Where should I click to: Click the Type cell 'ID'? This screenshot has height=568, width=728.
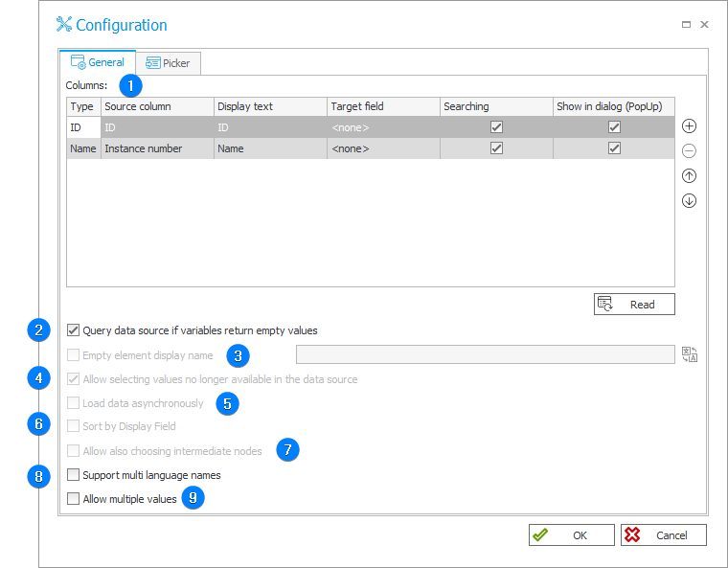(x=83, y=127)
